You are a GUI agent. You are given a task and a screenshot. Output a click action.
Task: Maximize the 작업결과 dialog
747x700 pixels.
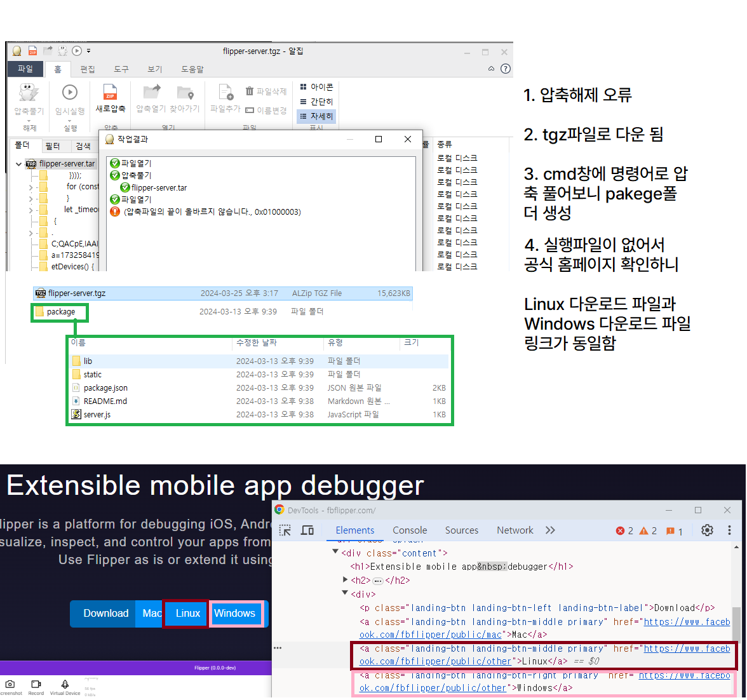pyautogui.click(x=379, y=139)
